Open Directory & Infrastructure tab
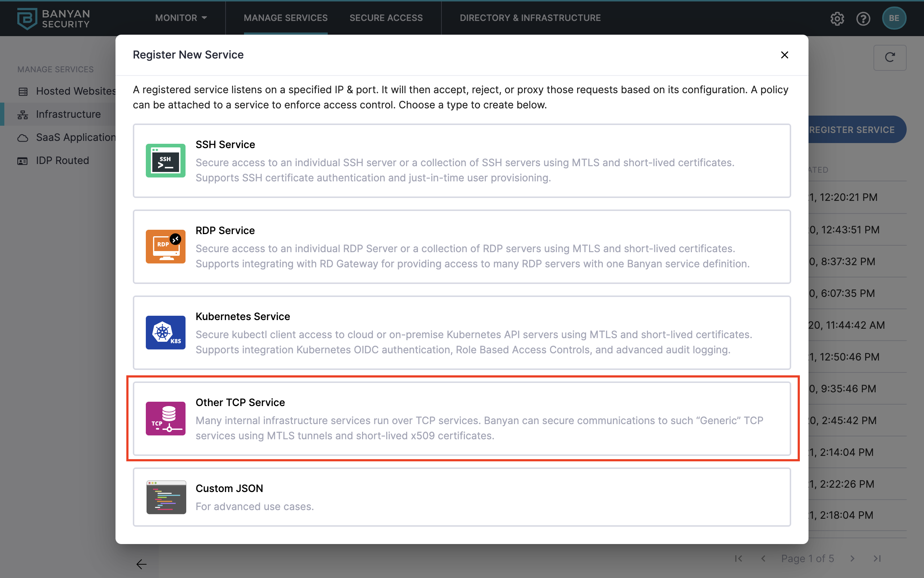 (530, 18)
